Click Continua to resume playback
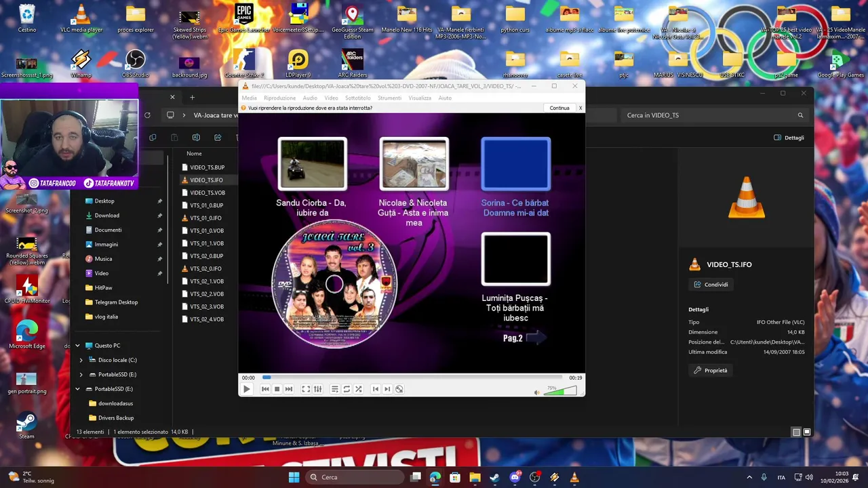Image resolution: width=868 pixels, height=488 pixels. [559, 108]
